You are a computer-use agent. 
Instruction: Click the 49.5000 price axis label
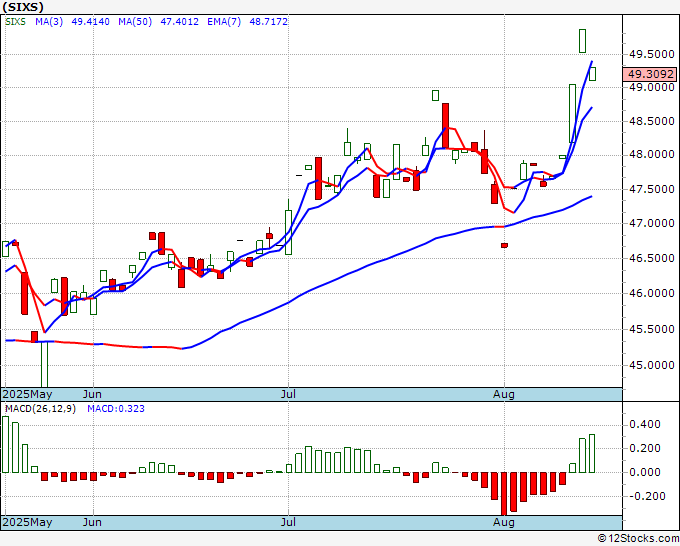(652, 54)
